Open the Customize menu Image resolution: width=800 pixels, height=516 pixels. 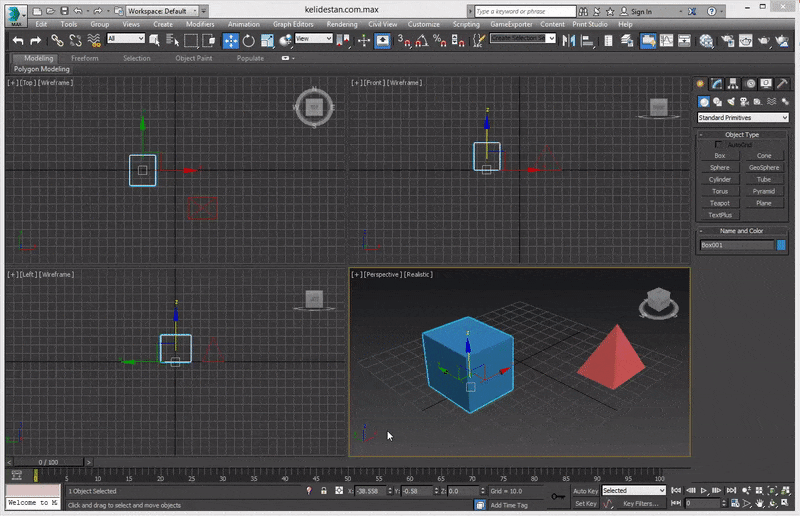click(423, 24)
